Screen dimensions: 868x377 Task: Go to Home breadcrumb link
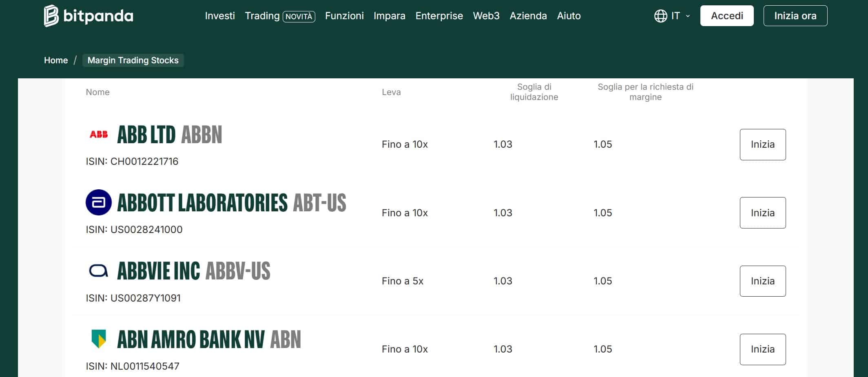56,60
